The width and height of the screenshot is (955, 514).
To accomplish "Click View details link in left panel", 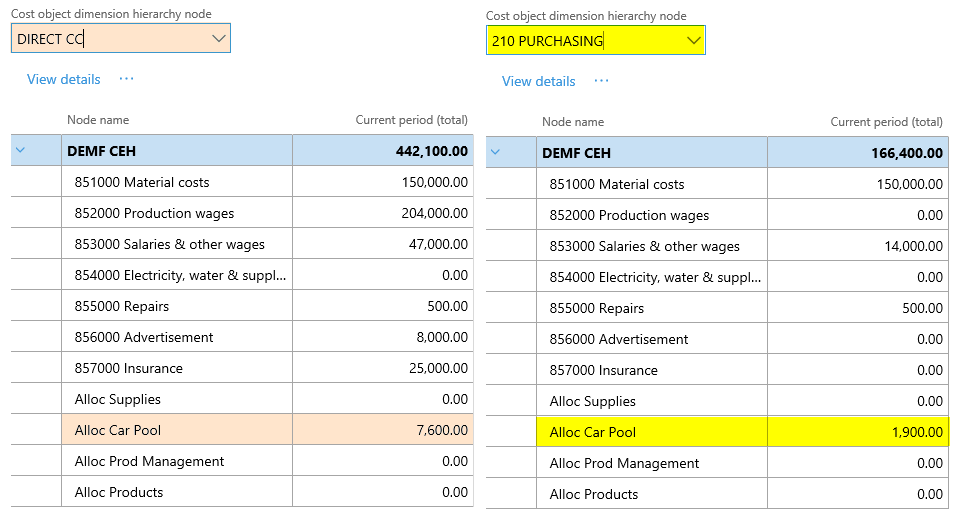I will (x=64, y=79).
